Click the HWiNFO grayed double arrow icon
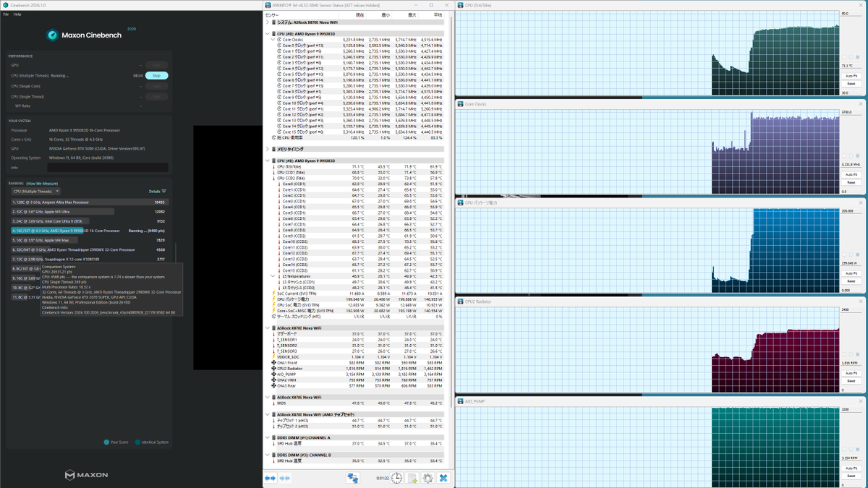Image resolution: width=868 pixels, height=488 pixels. pos(285,478)
